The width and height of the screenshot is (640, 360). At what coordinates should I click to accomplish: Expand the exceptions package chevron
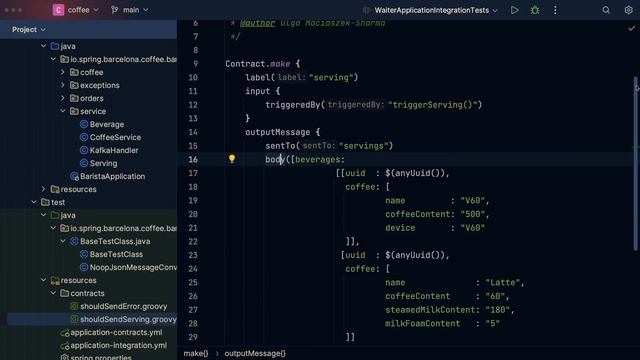tap(63, 85)
